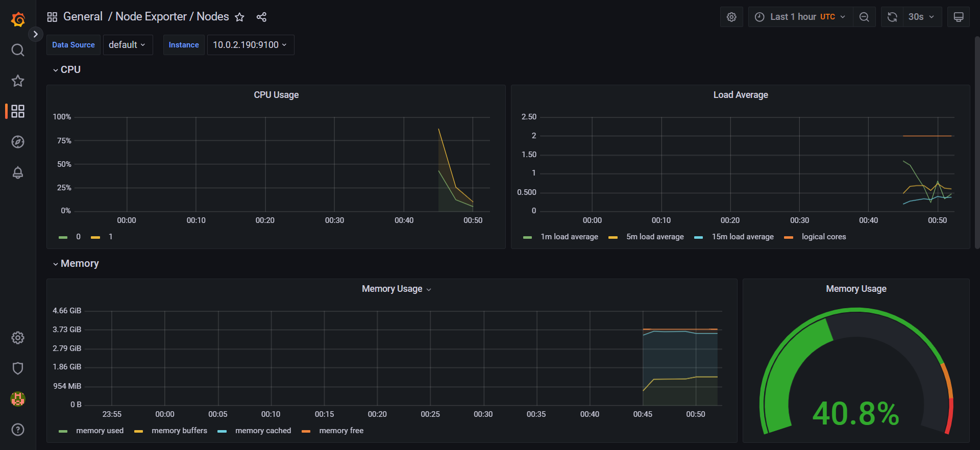Click the CPU Usage graph area
Image resolution: width=980 pixels, height=450 pixels.
point(282,164)
